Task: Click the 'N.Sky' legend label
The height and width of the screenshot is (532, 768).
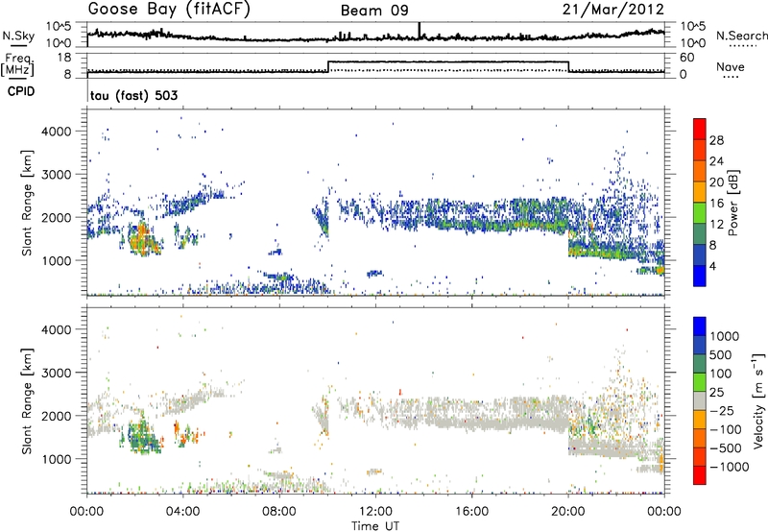Action: (18, 36)
